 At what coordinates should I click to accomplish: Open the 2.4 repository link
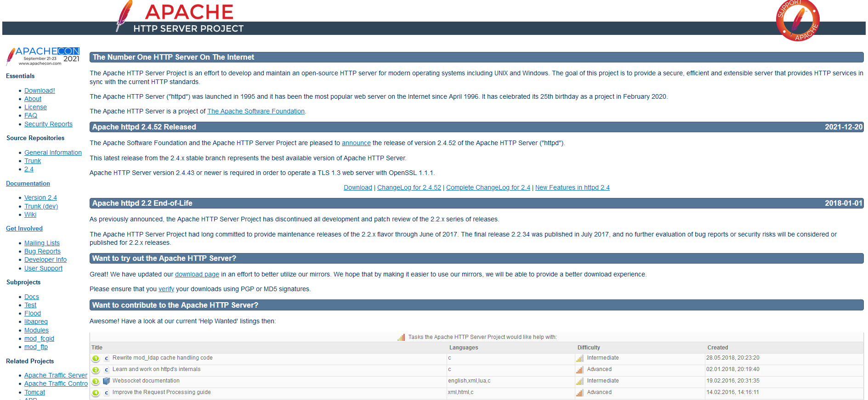point(29,169)
